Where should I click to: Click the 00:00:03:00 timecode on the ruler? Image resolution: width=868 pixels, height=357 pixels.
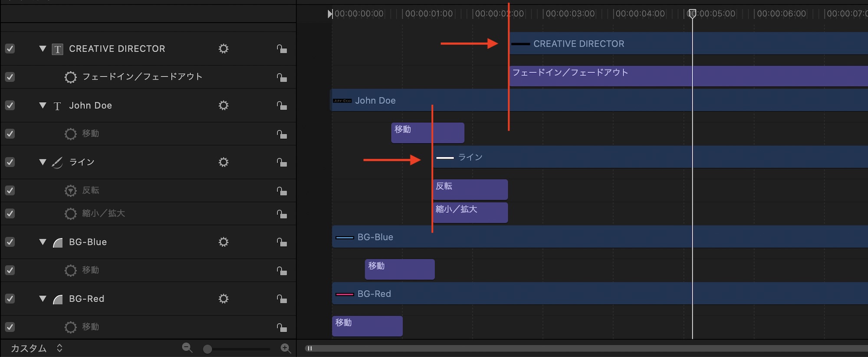pos(570,14)
